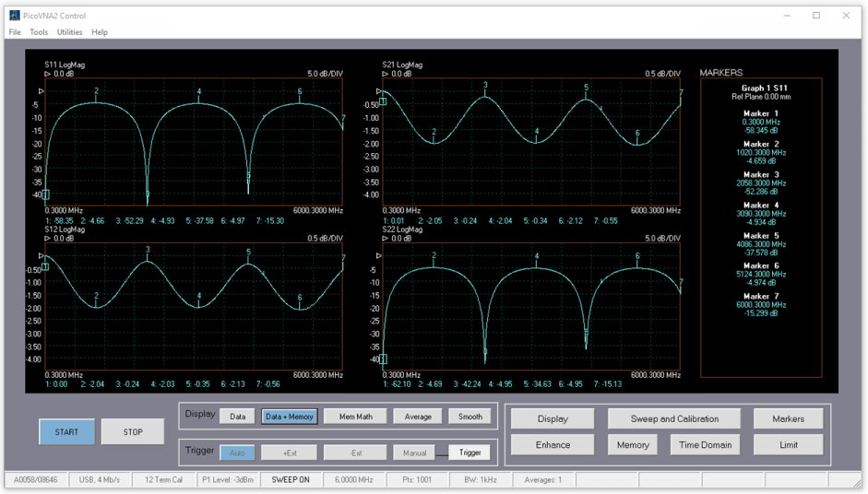Enable Smooth display option
Screen dimensions: 868x494
point(470,417)
